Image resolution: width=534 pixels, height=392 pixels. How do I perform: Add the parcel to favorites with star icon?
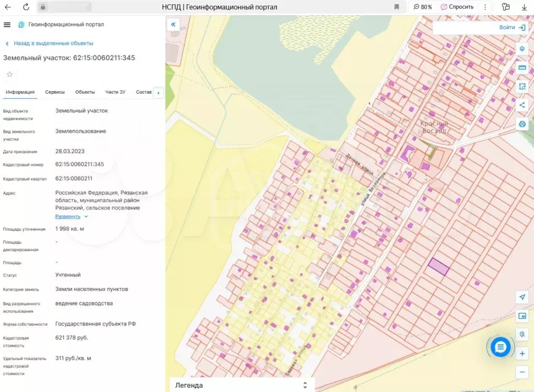[x=9, y=74]
